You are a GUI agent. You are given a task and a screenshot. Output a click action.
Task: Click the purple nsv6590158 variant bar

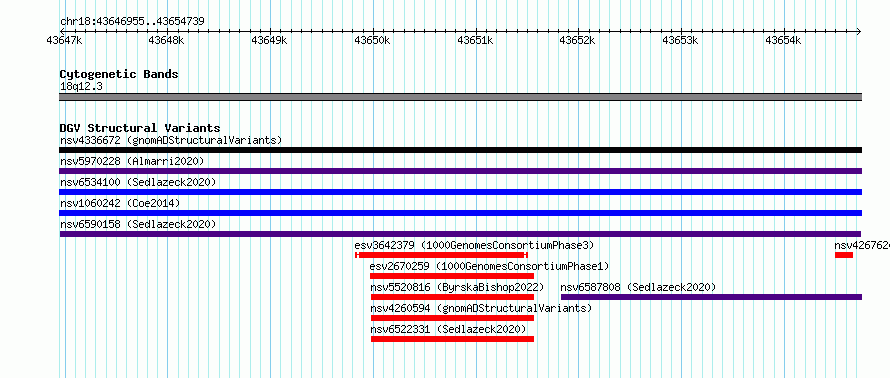pos(460,234)
